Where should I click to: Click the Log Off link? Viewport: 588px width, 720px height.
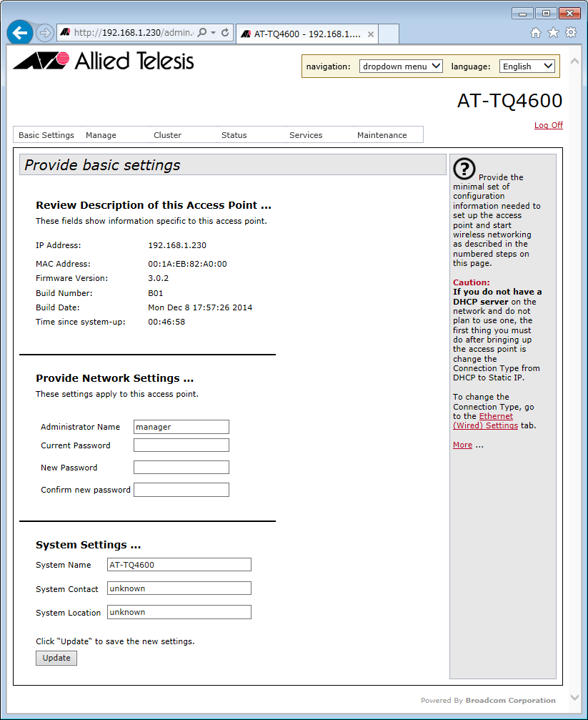549,125
